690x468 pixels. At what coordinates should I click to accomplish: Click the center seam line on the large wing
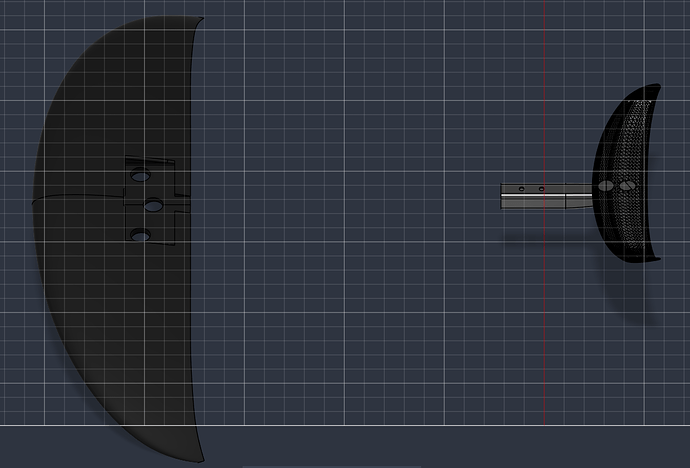(77, 198)
